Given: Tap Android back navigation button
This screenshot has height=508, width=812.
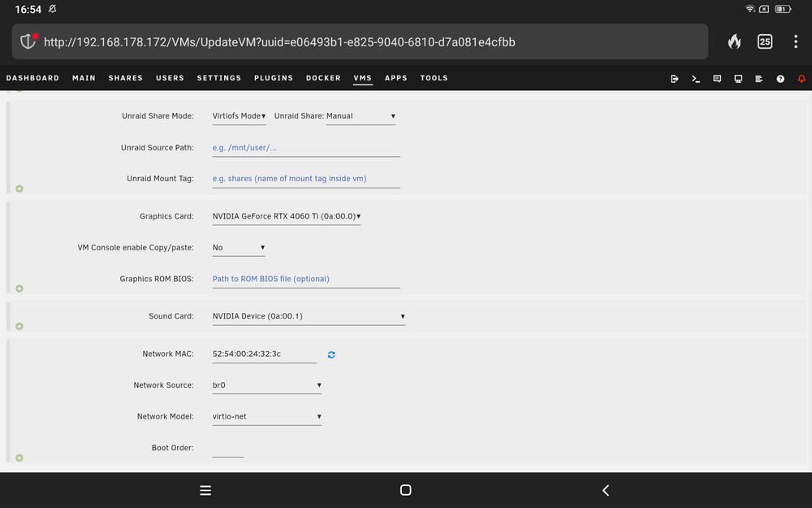Looking at the screenshot, I should click(606, 490).
